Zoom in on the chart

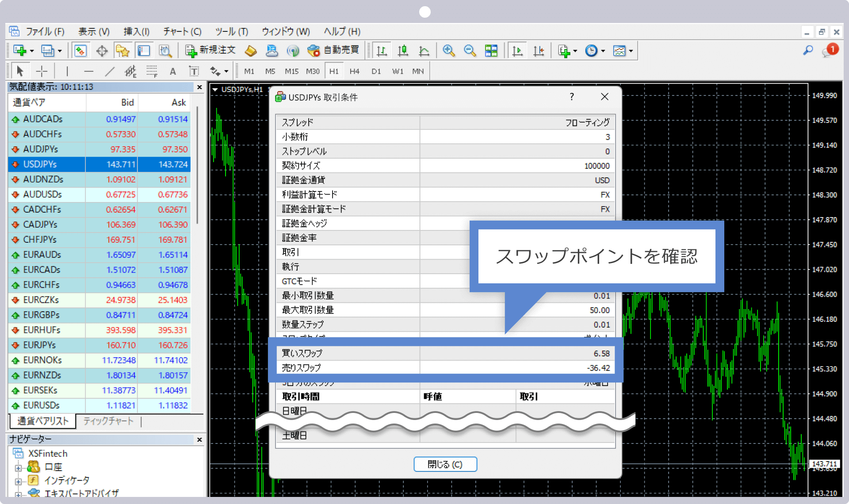click(x=449, y=51)
